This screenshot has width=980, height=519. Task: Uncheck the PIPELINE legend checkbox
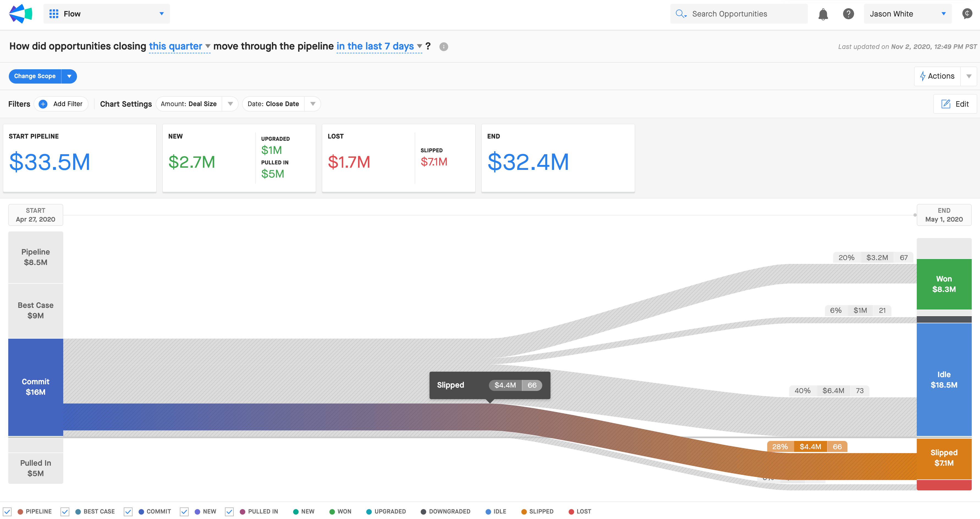click(7, 511)
